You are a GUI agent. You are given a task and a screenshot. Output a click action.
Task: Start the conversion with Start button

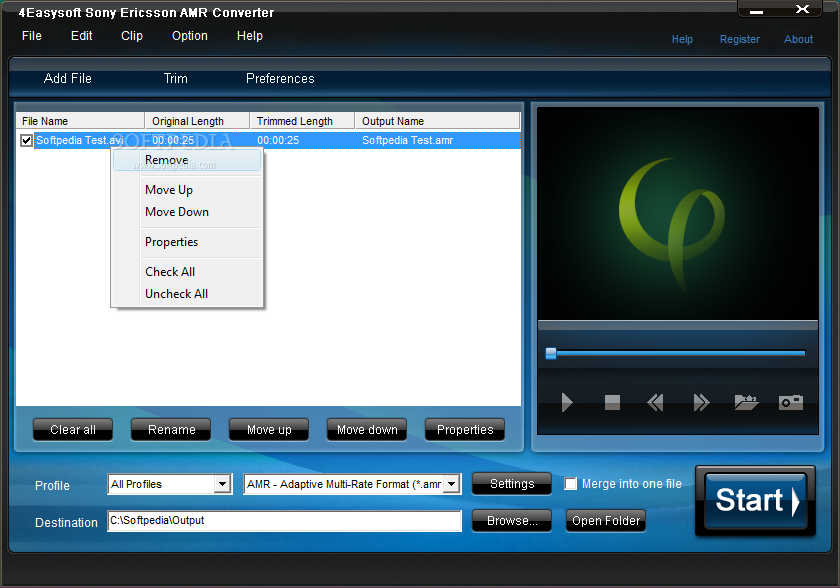(x=756, y=501)
